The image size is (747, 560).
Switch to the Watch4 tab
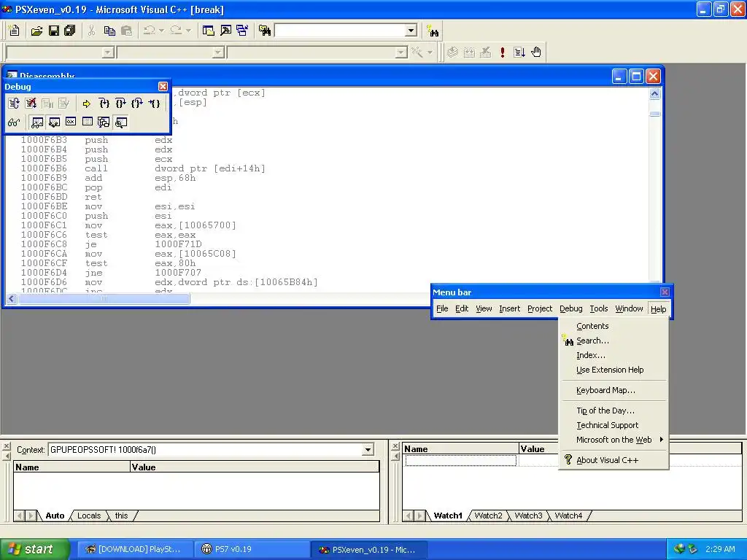coord(568,516)
